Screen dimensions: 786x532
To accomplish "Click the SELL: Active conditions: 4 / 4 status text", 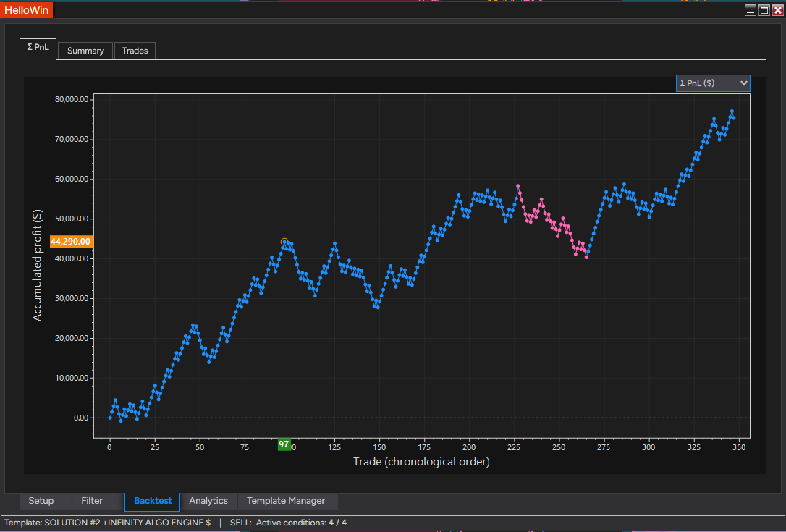I will 288,523.
